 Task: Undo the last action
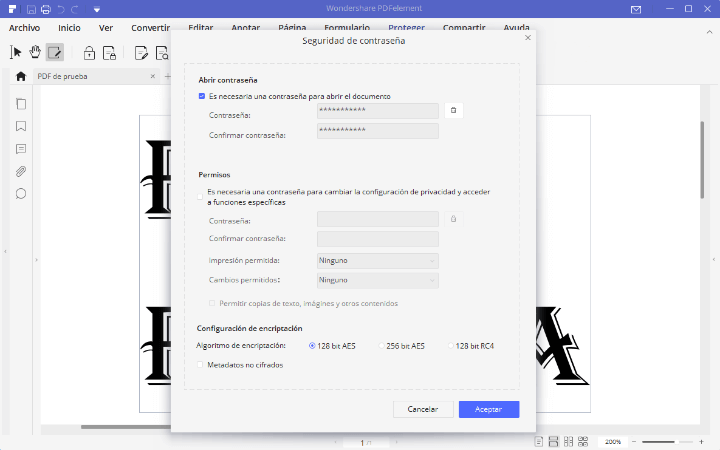[x=61, y=9]
